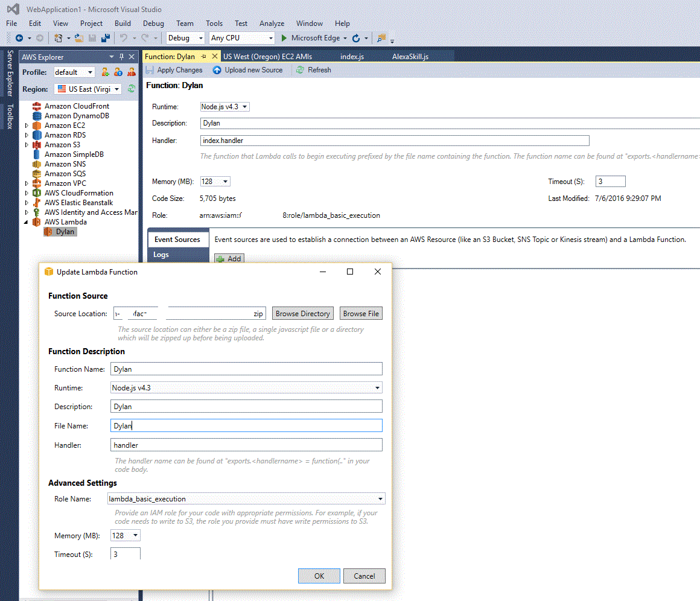Expand the AWS CloudFormation node
Image resolution: width=700 pixels, height=601 pixels.
27,193
